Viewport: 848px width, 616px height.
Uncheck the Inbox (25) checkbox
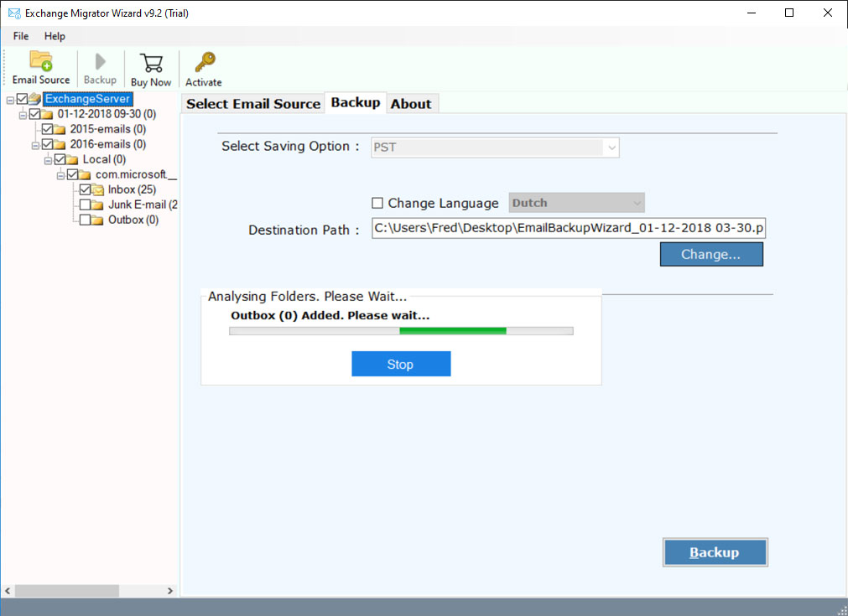85,189
